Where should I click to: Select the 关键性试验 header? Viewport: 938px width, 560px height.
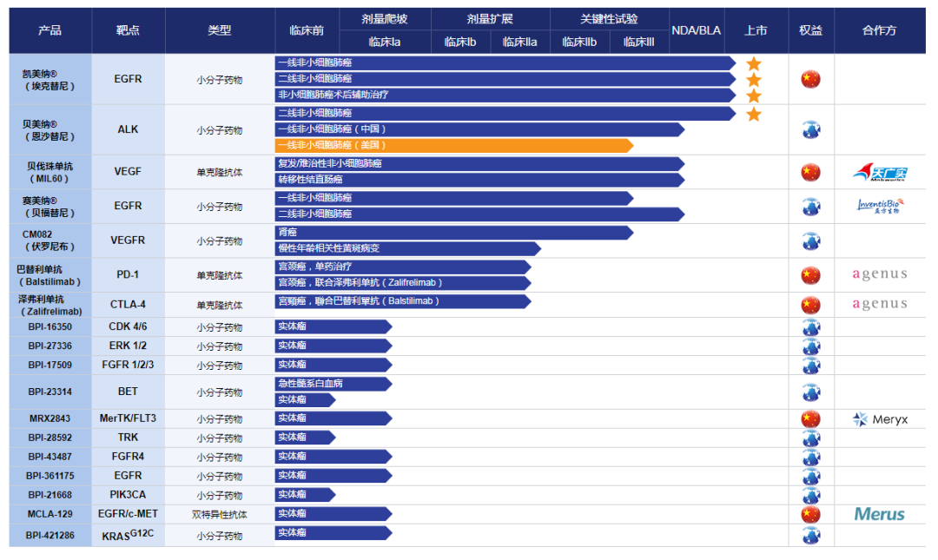pos(610,19)
